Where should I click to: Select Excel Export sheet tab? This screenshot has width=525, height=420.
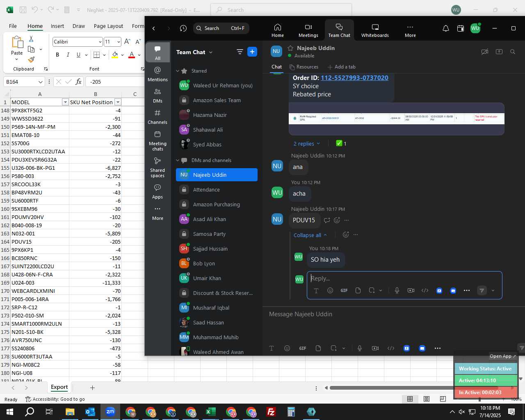[59, 387]
